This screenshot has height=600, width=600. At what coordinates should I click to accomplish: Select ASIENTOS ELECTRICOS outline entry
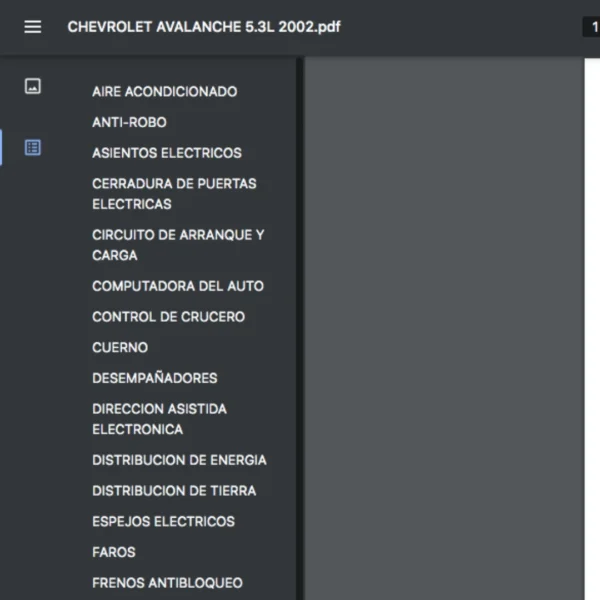point(166,154)
